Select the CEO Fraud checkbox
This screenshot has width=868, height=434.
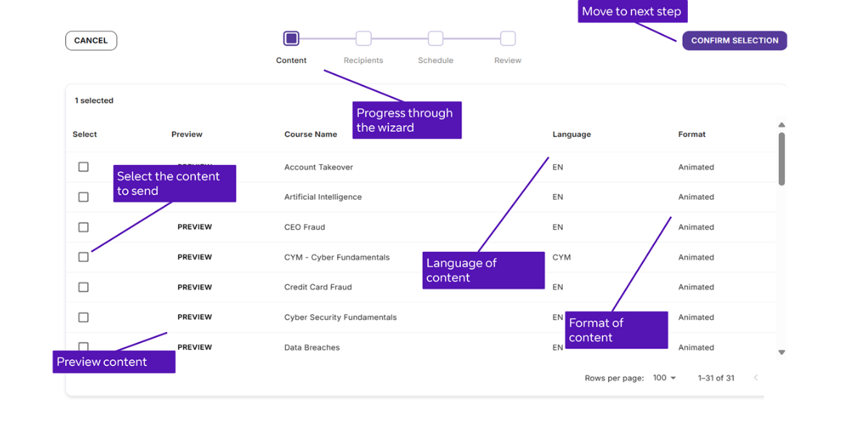pyautogui.click(x=83, y=226)
